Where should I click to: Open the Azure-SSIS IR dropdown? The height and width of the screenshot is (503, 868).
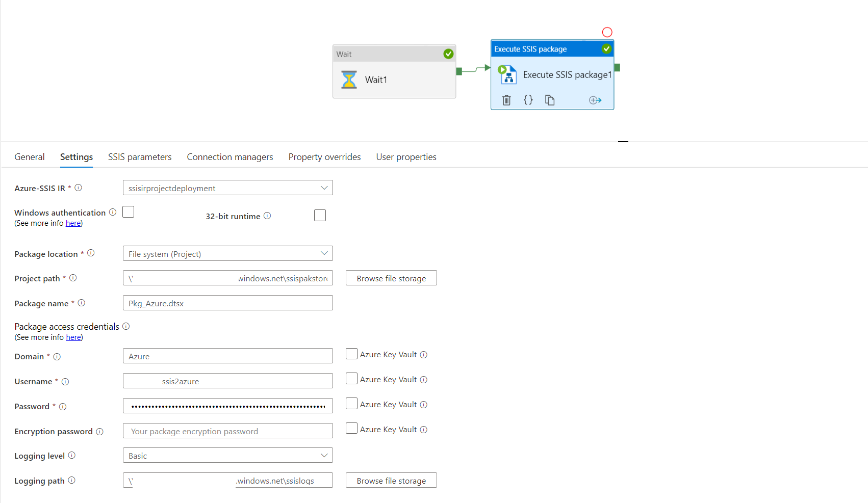click(228, 188)
